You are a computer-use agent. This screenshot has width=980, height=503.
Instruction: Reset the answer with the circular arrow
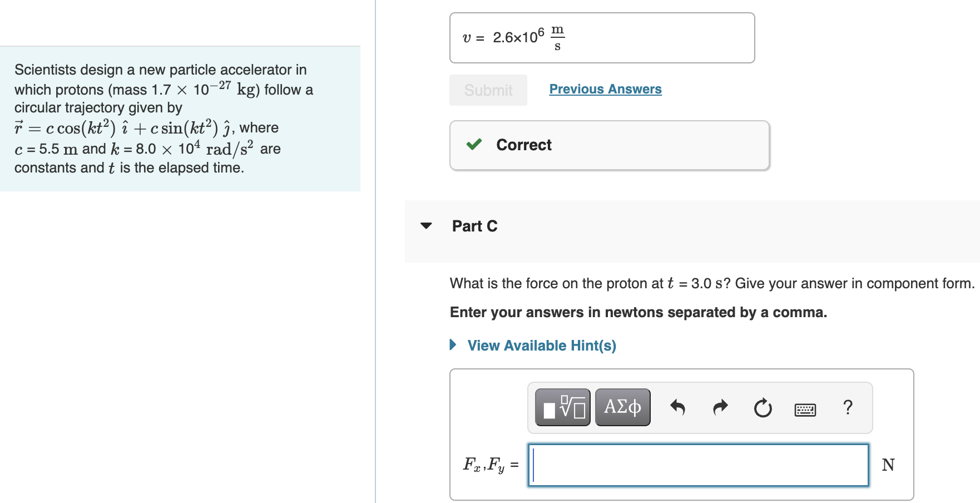763,408
